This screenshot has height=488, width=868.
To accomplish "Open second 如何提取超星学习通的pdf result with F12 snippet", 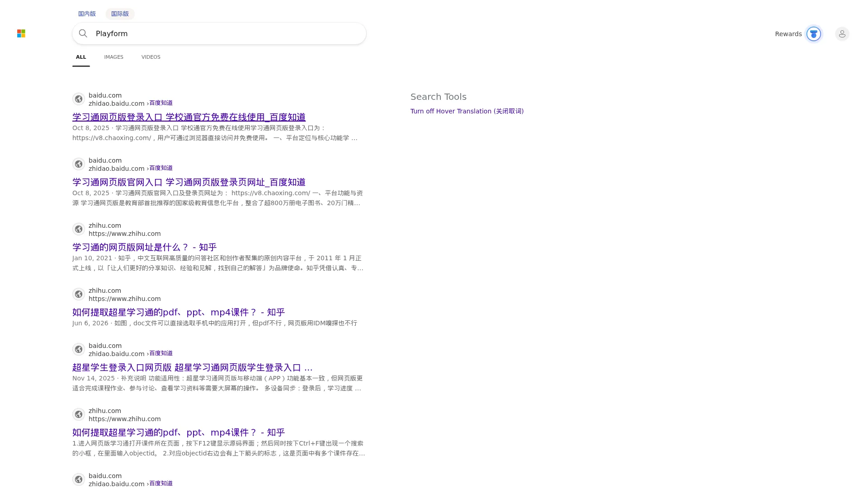I will point(179,432).
